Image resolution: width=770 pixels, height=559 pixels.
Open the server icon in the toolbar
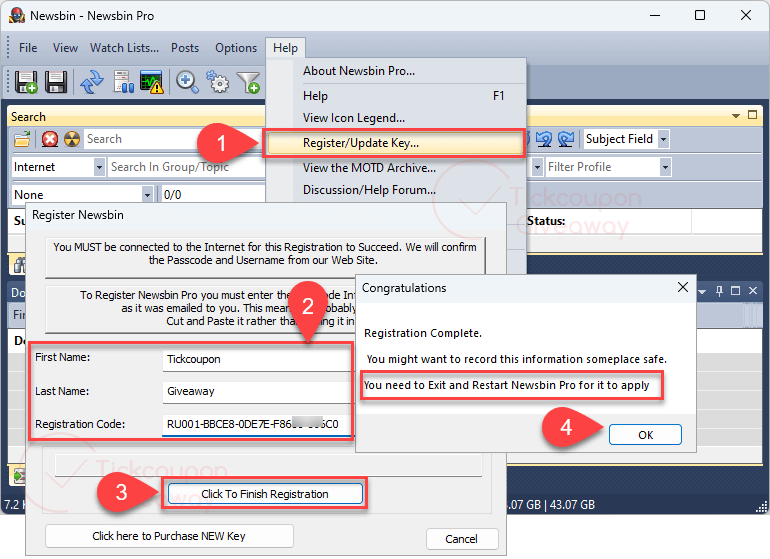(123, 82)
